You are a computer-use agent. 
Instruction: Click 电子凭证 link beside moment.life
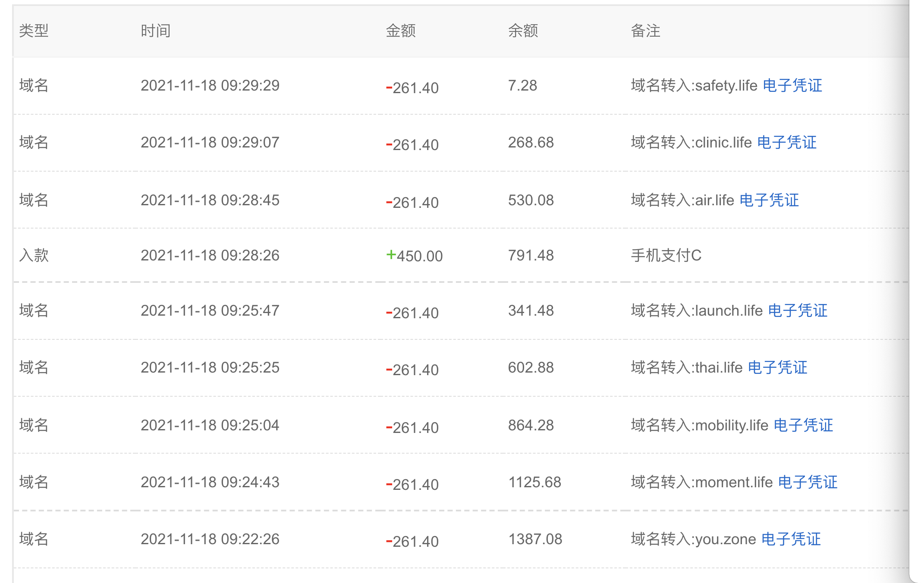click(x=808, y=482)
